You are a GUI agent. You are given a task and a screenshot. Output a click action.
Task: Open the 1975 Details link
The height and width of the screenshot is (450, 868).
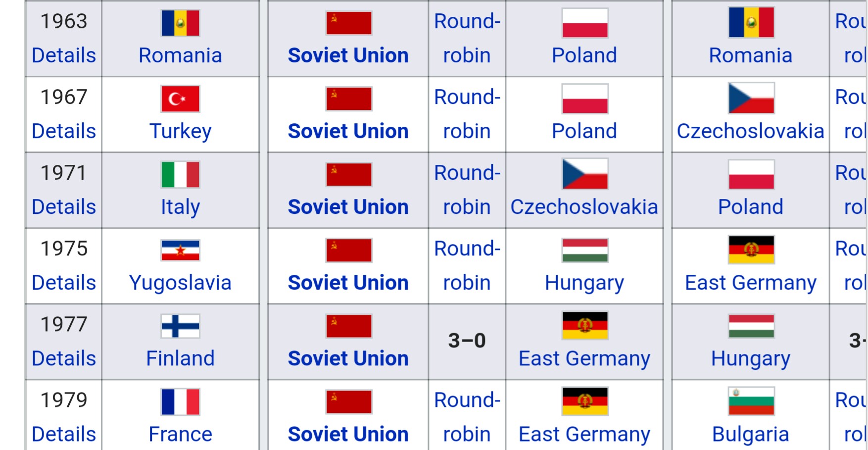(x=64, y=283)
